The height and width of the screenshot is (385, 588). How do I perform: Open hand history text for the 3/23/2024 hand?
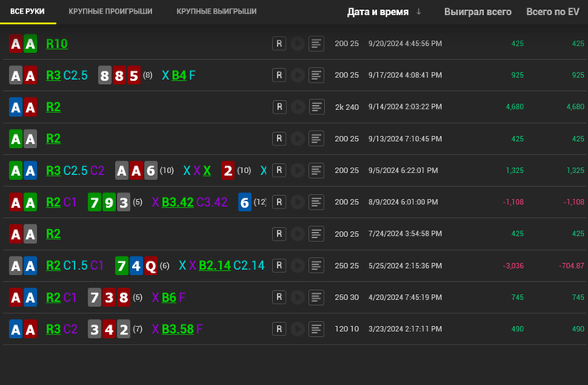click(x=317, y=329)
